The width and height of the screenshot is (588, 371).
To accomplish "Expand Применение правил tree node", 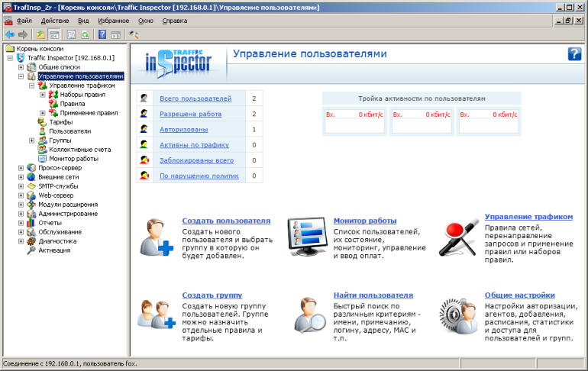I will pos(43,113).
